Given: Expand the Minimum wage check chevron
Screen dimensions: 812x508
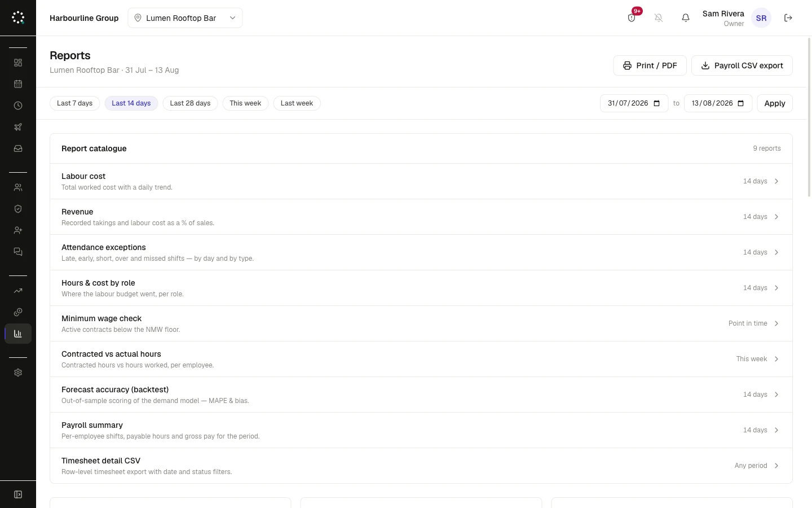Looking at the screenshot, I should [x=776, y=323].
